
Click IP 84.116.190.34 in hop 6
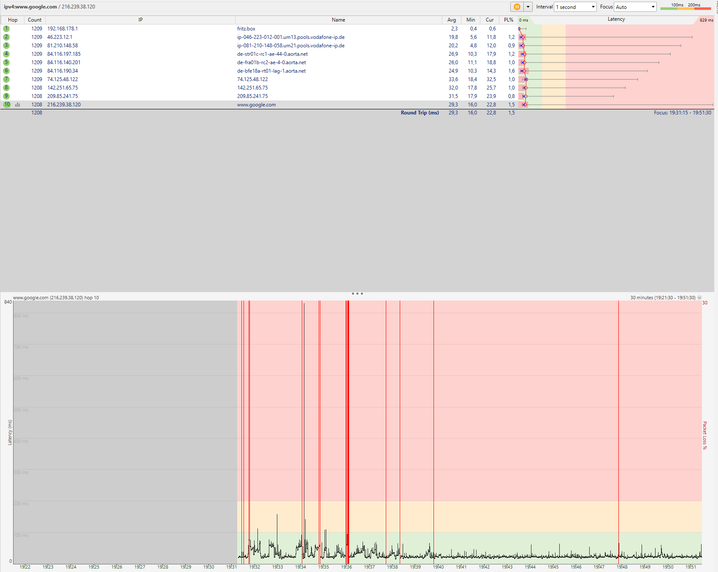pyautogui.click(x=62, y=71)
